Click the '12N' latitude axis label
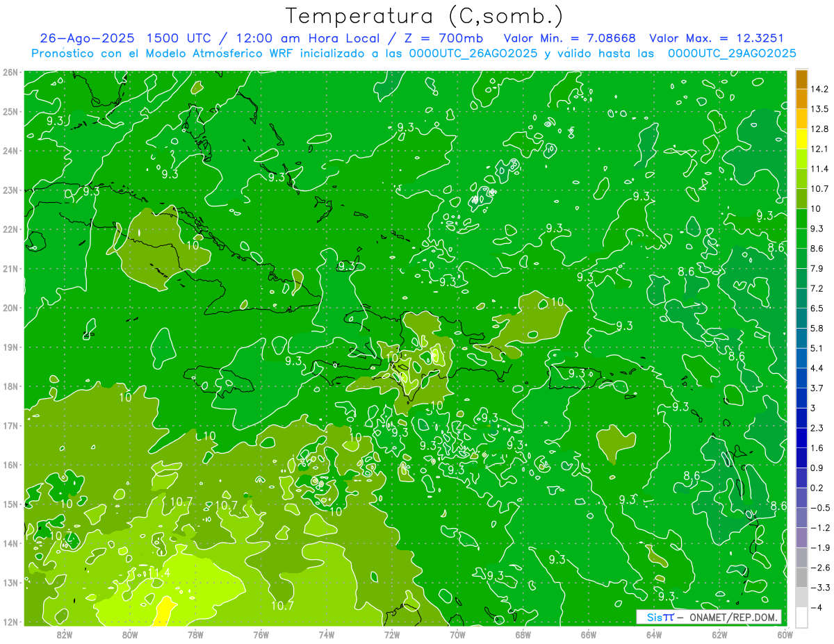The image size is (834, 644). [x=10, y=622]
